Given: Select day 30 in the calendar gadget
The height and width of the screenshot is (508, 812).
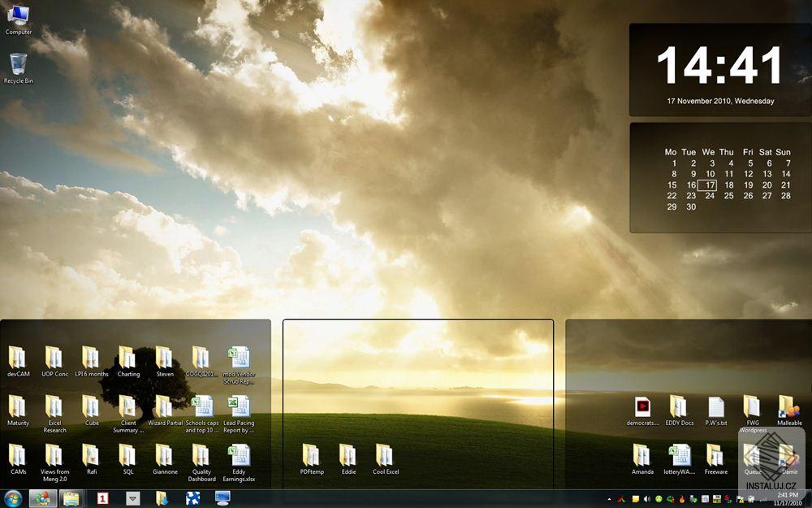Looking at the screenshot, I should [x=691, y=206].
